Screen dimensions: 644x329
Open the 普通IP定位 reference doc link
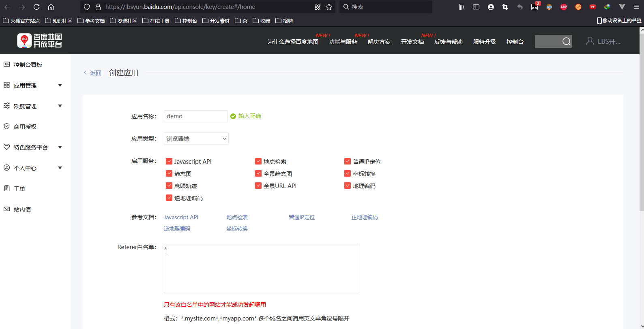point(302,217)
